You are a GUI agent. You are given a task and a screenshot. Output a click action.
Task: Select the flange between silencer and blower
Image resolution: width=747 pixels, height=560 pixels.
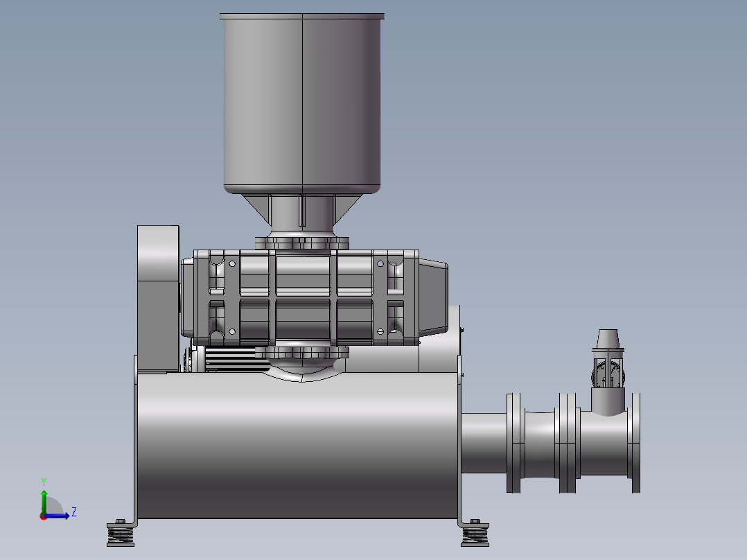click(302, 243)
